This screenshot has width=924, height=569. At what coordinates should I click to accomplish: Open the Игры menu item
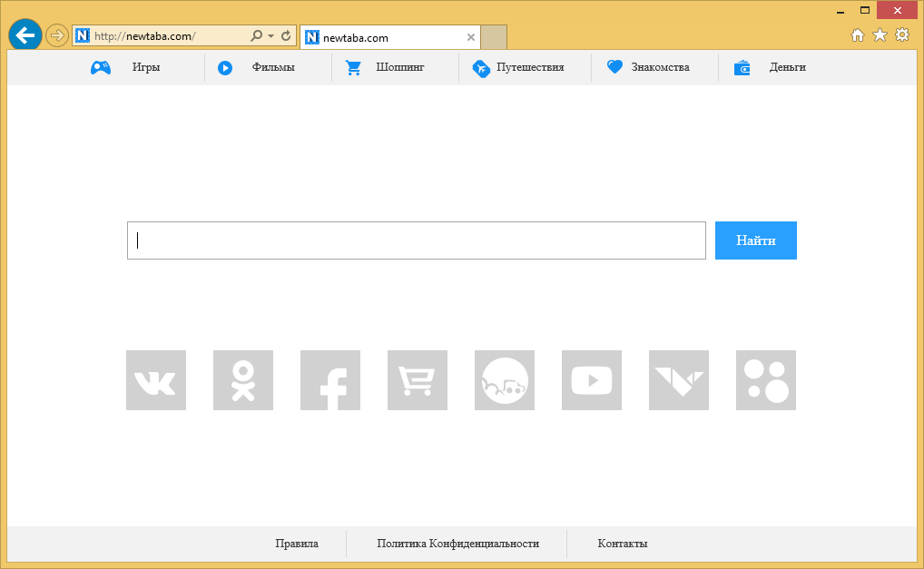tap(145, 67)
